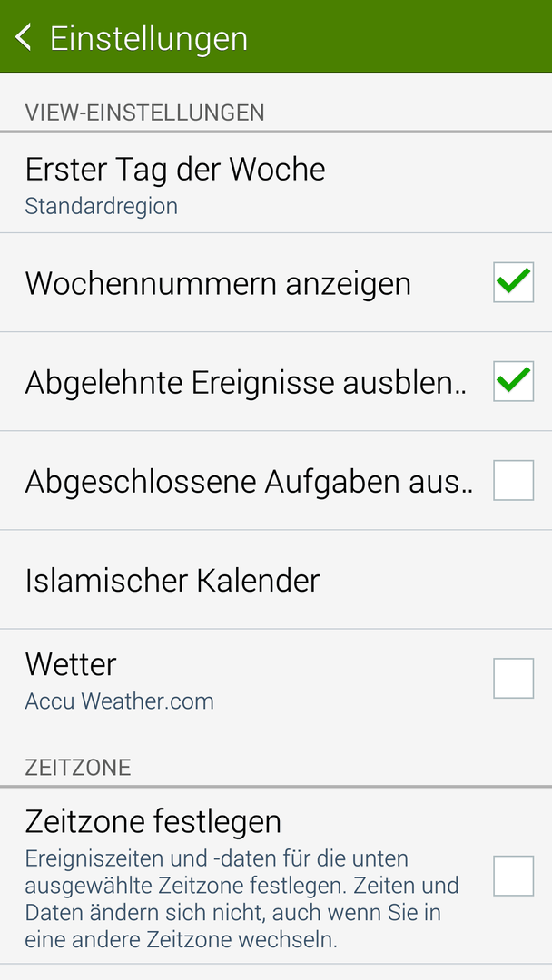Tap the Wetter setting label

pos(71,663)
